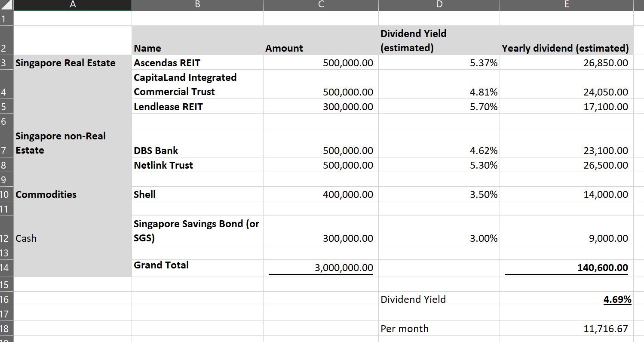This screenshot has width=644, height=342.
Task: Click CapitaLand yield 4.81%
Action: (439, 84)
